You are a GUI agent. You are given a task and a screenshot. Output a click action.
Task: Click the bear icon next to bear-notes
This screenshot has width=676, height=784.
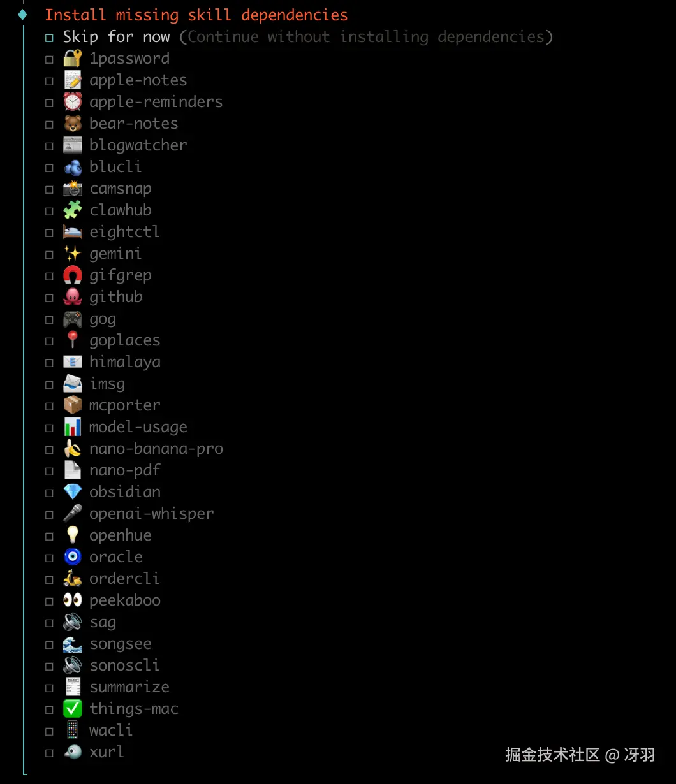(x=73, y=124)
